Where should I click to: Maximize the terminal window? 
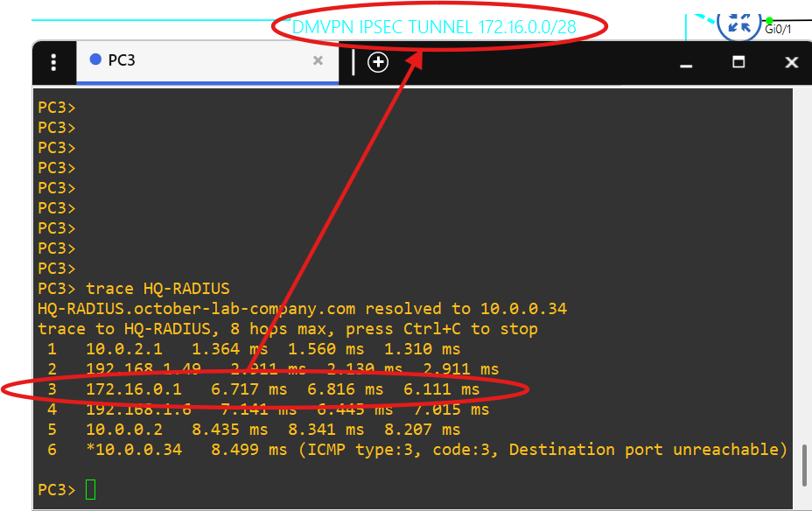(x=738, y=61)
